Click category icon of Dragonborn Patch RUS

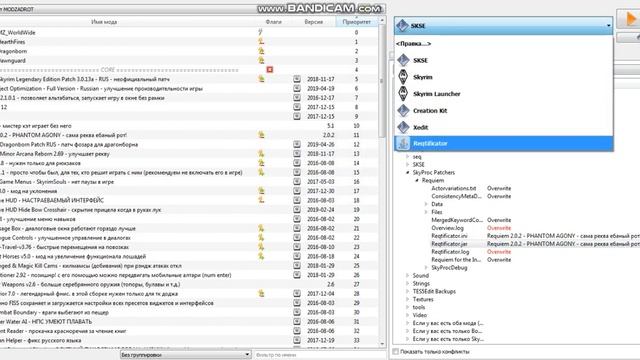297,144
